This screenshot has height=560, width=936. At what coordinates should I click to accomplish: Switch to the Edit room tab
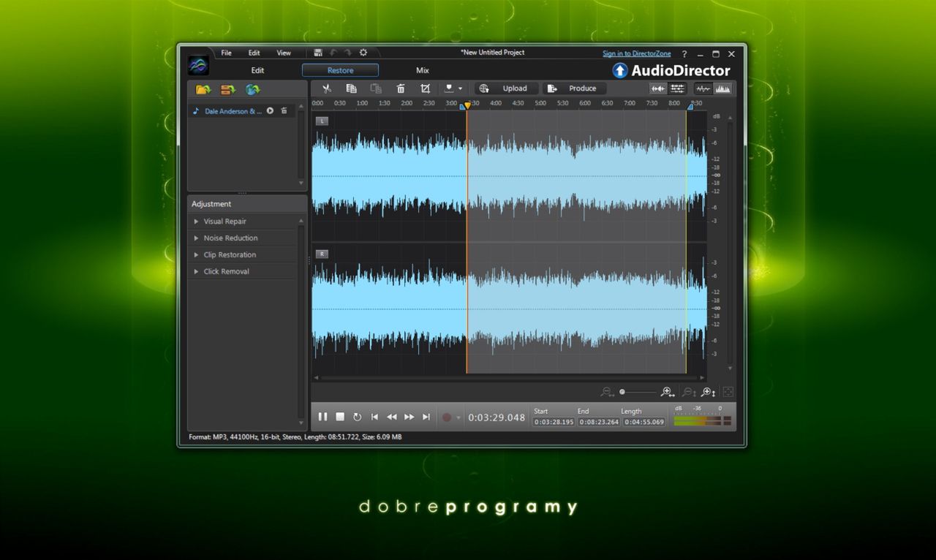coord(257,71)
